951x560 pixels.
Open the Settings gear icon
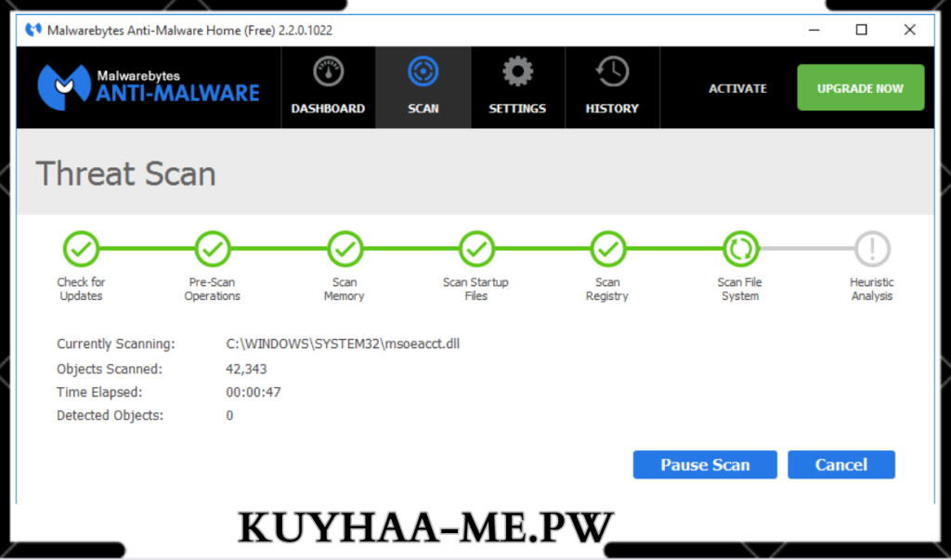(517, 72)
